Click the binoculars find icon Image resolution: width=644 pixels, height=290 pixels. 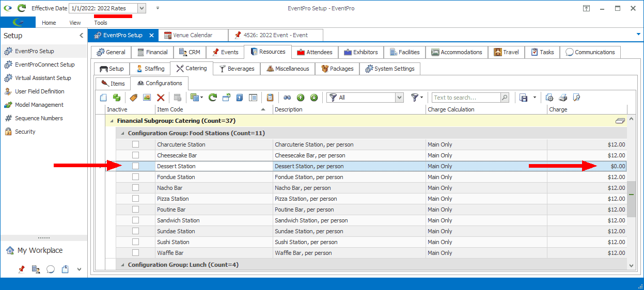(287, 98)
